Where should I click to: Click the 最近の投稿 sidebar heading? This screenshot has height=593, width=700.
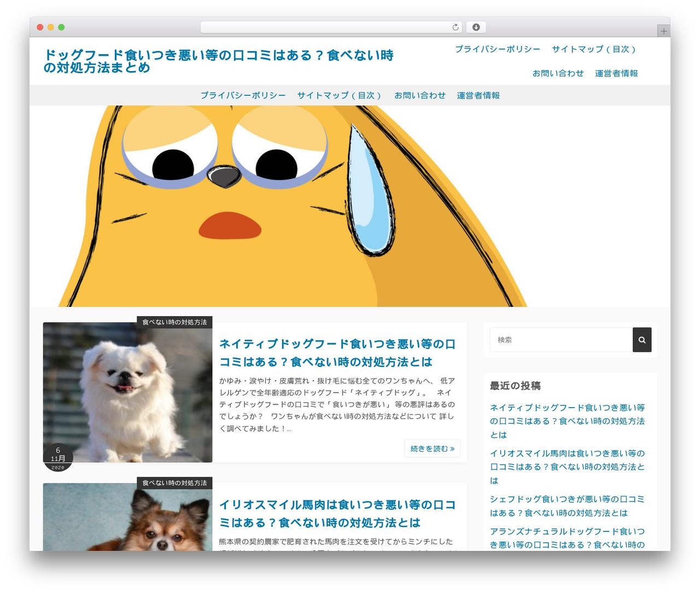(515, 386)
